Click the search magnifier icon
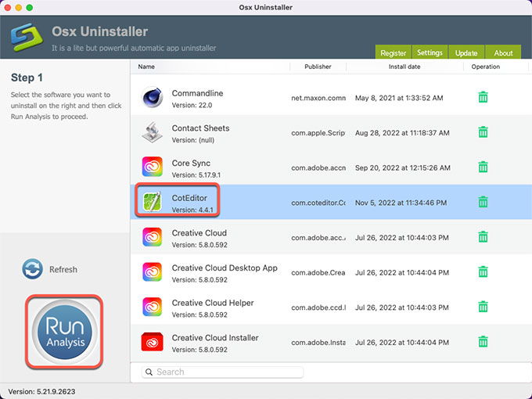Screen dimensions: 532x399 (x=149, y=372)
